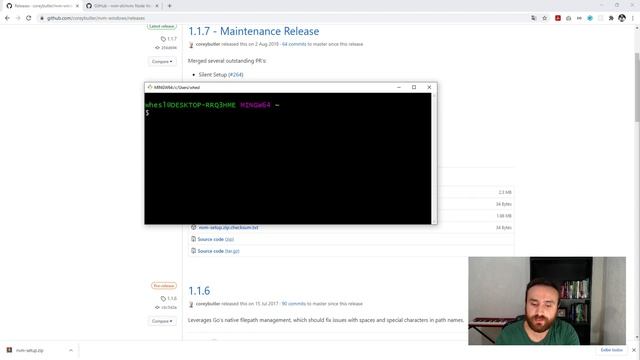Click the show all downloads link
The image size is (640, 360).
tap(611, 350)
